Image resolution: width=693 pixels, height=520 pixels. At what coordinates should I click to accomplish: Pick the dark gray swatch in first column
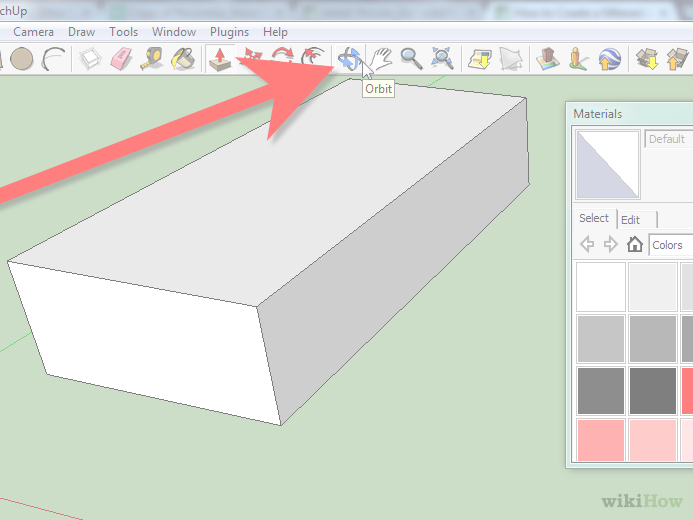[x=601, y=391]
